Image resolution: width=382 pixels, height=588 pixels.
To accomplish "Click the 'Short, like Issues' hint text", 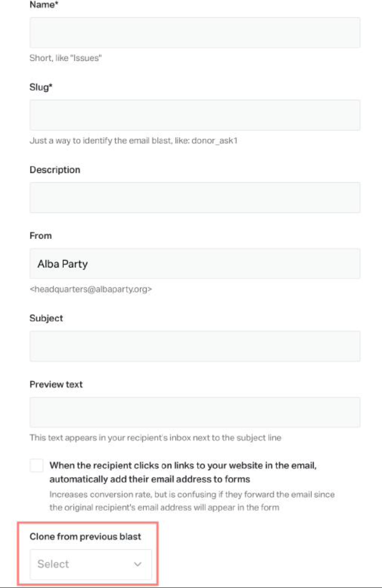I will pos(66,58).
